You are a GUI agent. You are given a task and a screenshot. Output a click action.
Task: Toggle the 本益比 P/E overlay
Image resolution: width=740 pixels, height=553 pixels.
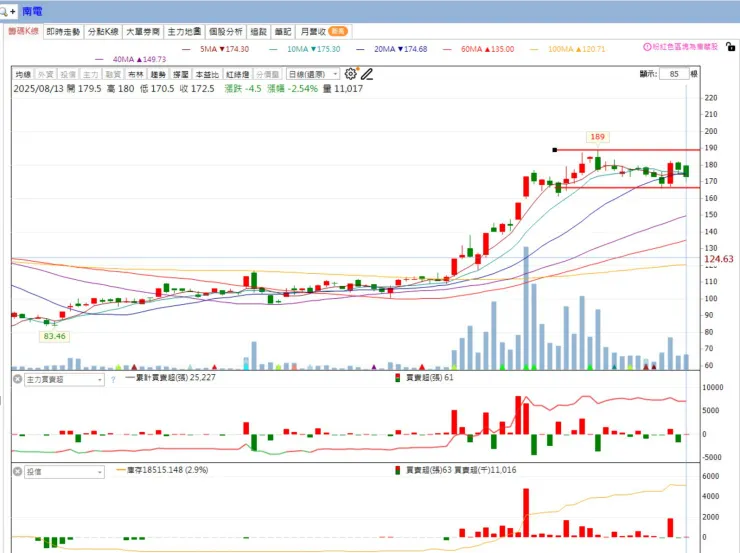207,75
